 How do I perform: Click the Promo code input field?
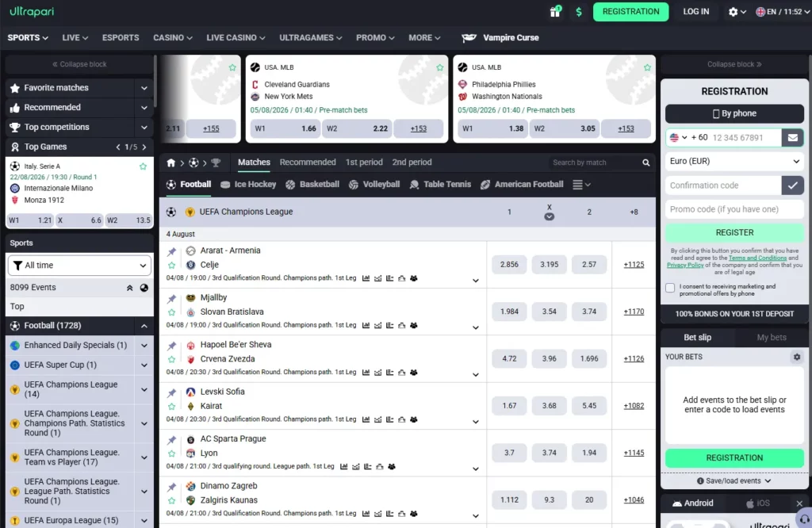pyautogui.click(x=734, y=209)
